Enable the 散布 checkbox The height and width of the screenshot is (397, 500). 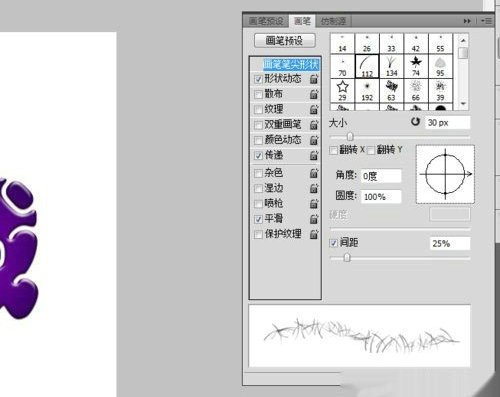pyautogui.click(x=258, y=94)
